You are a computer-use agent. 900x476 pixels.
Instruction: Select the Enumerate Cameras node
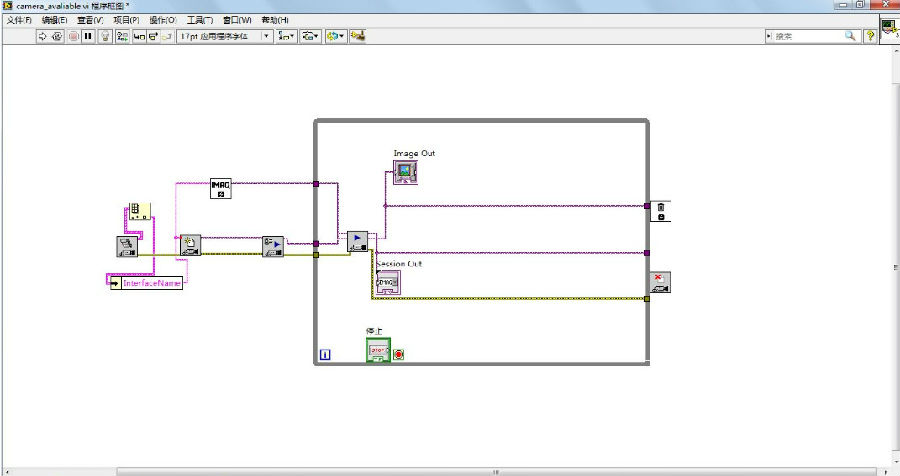127,246
